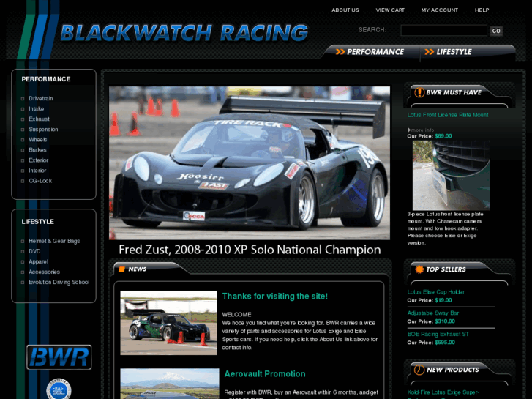Click Thanks for visiting the site headline
Screen dimensions: 532x399
pos(275,296)
